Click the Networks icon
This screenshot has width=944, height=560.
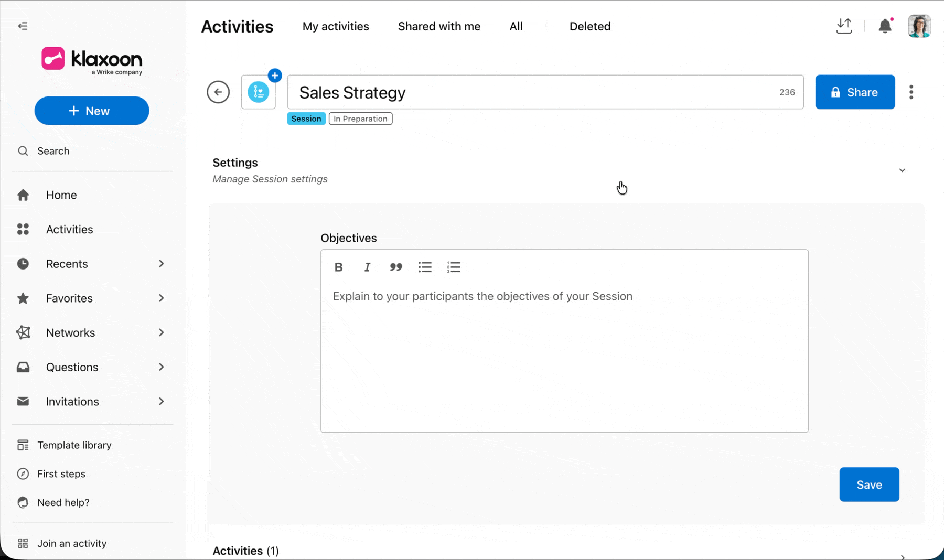[x=23, y=332]
